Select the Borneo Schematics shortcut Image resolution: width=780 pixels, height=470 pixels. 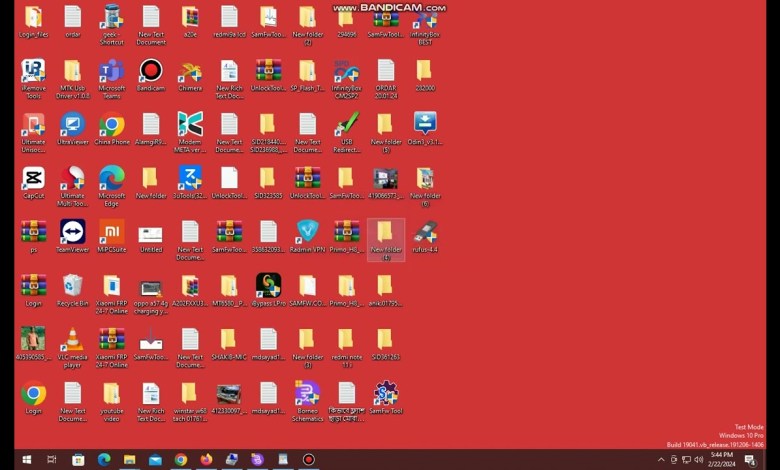[307, 401]
